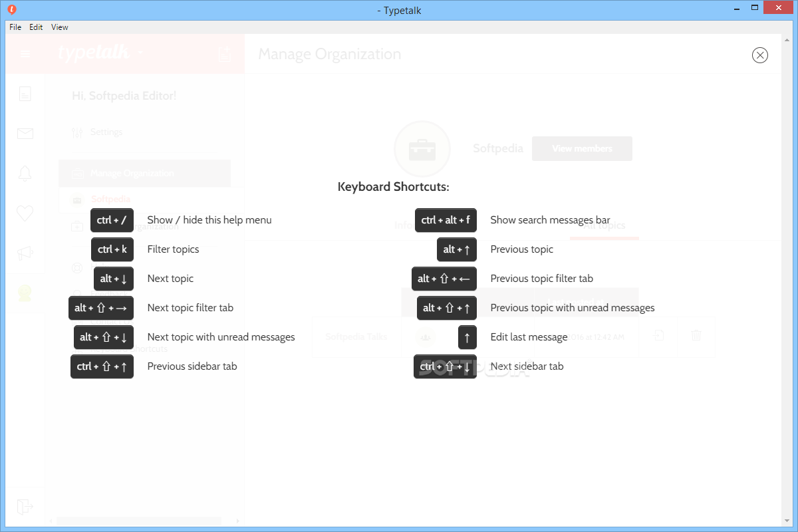Click the typetalk logo in header
Screen dimensions: 798x532
tap(93, 53)
